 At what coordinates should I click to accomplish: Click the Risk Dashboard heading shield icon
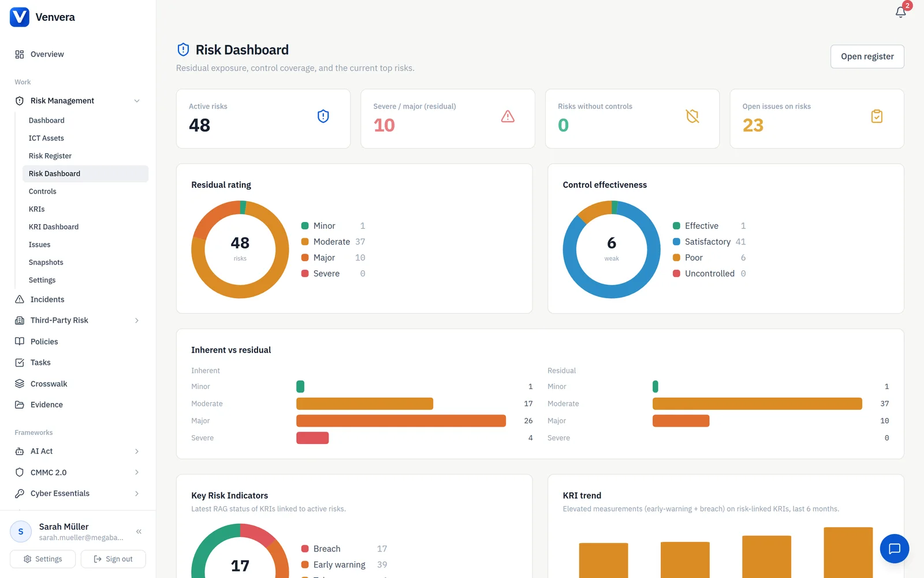[x=183, y=50]
